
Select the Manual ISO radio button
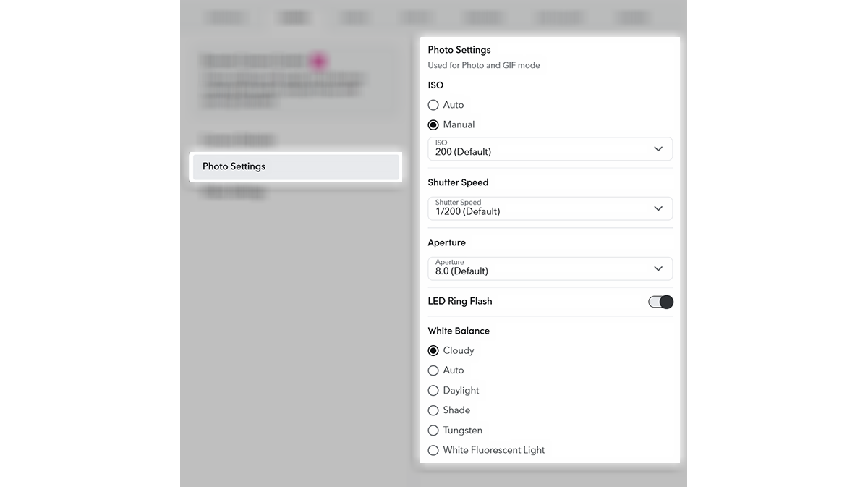pyautogui.click(x=433, y=124)
